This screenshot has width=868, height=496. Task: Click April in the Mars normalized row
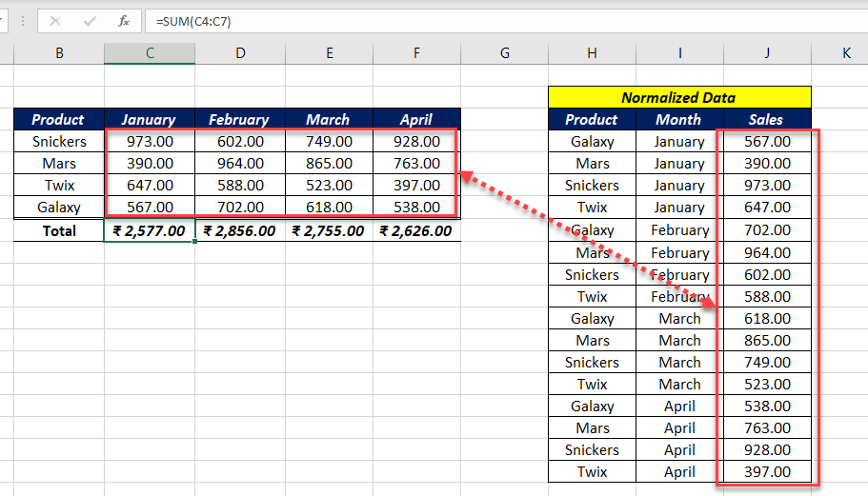679,428
